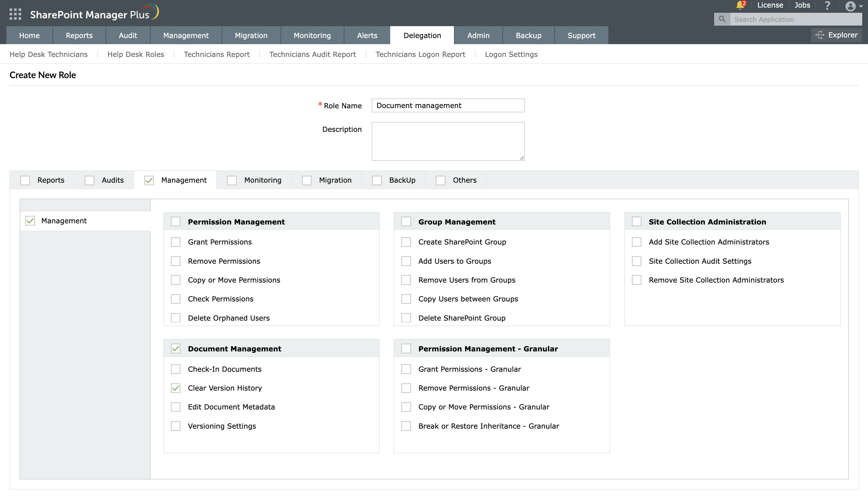Go to the Home tab

click(29, 35)
